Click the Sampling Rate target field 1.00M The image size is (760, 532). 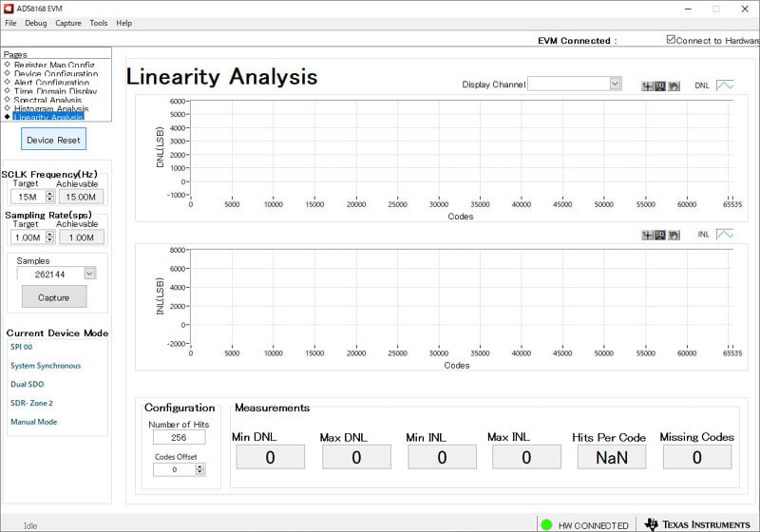pos(28,237)
